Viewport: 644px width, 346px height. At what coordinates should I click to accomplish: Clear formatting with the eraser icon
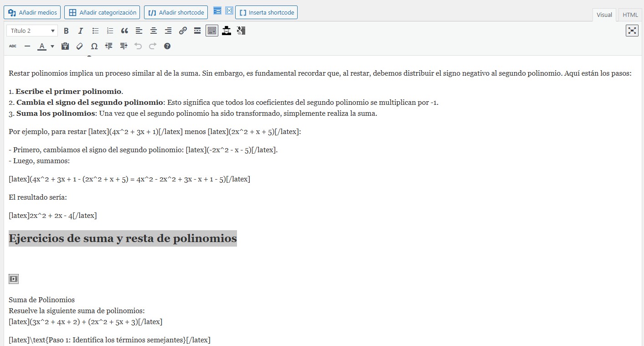(80, 46)
